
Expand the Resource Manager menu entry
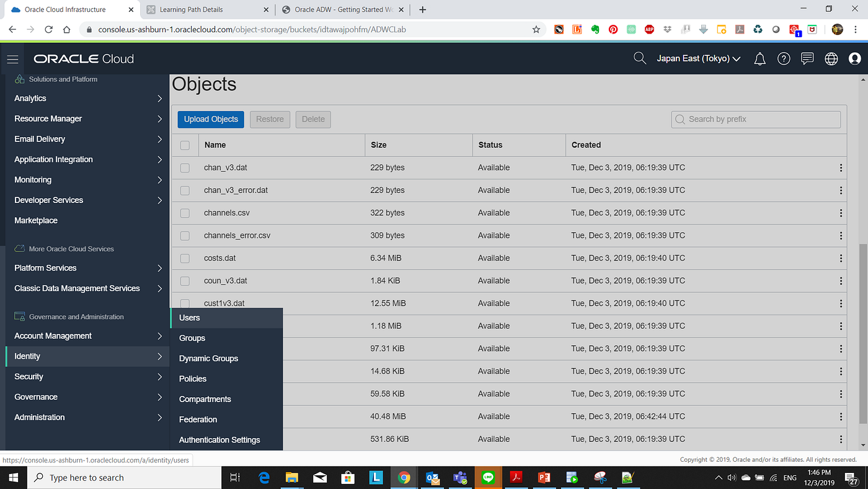point(87,119)
